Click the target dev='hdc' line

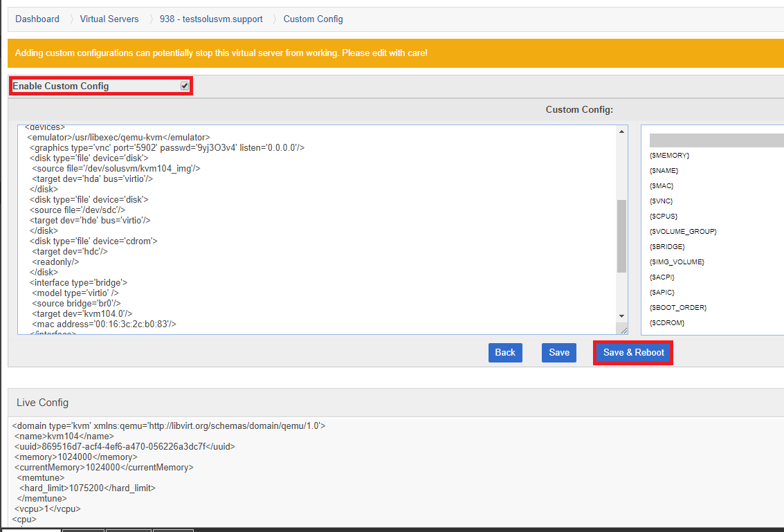[69, 252]
